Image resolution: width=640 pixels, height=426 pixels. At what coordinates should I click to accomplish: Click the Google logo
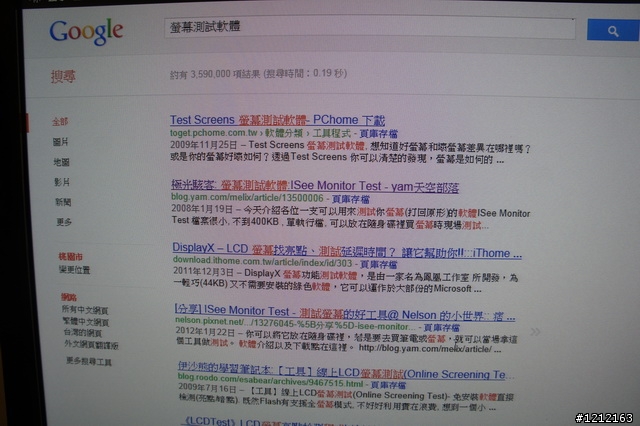coord(86,31)
